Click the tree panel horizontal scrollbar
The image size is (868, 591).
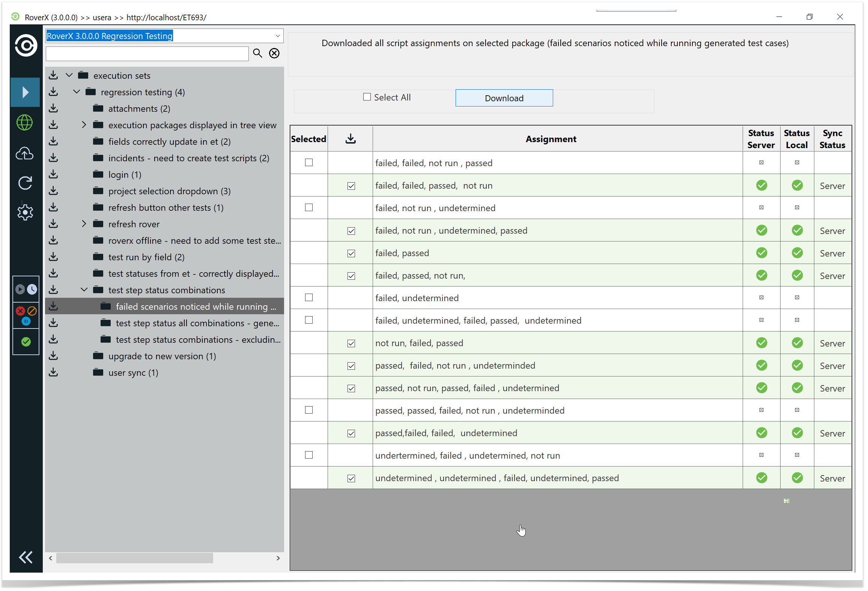point(135,558)
